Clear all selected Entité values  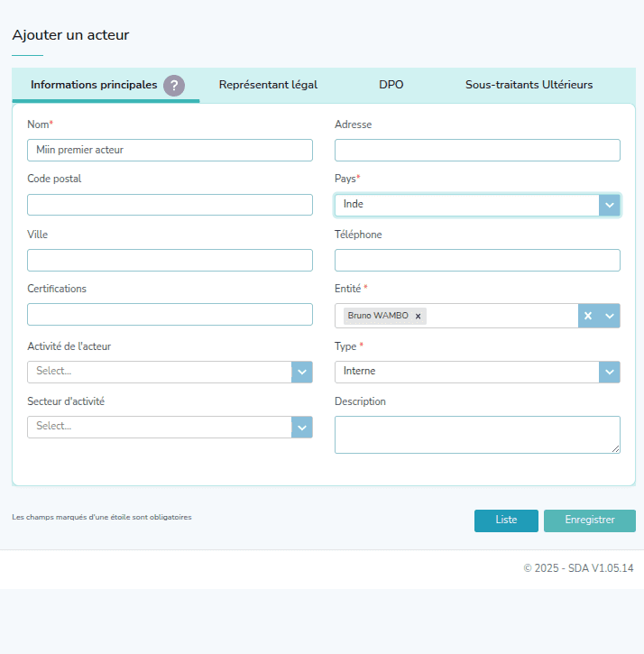click(588, 316)
